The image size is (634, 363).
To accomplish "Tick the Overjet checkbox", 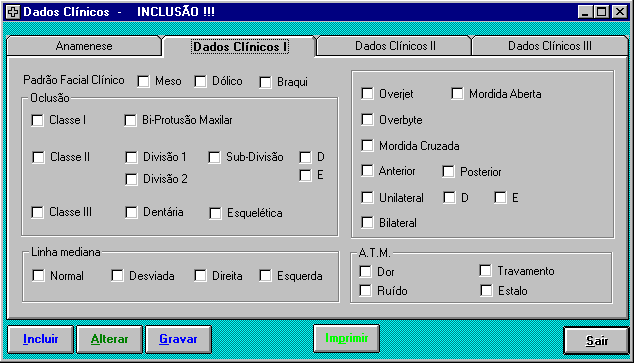I will click(367, 94).
